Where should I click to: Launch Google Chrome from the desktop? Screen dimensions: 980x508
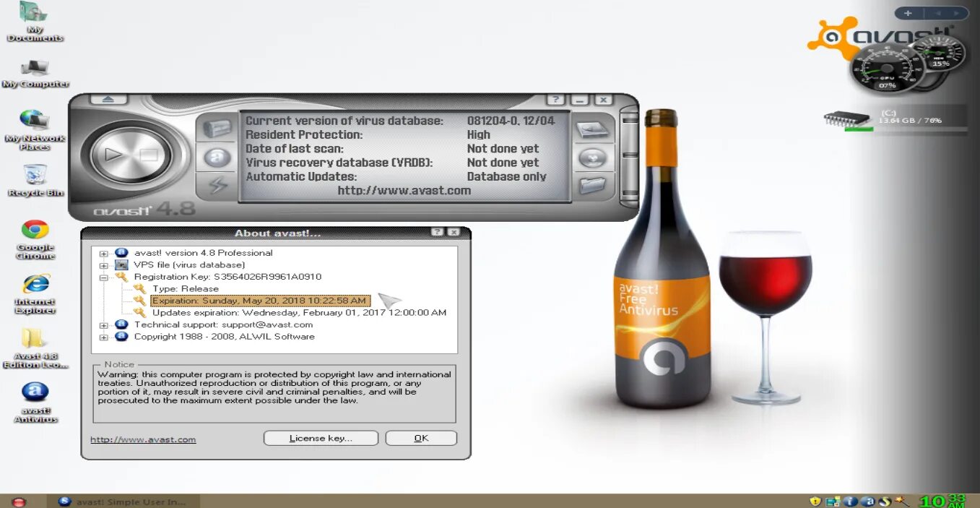pyautogui.click(x=35, y=239)
